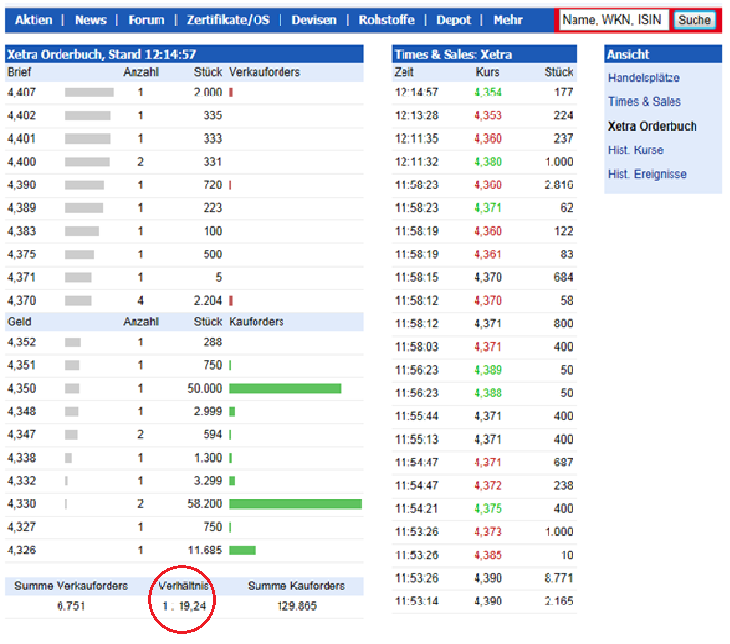Image resolution: width=730 pixels, height=644 pixels.
Task: Open the Rohstoffe menu item
Action: click(385, 20)
